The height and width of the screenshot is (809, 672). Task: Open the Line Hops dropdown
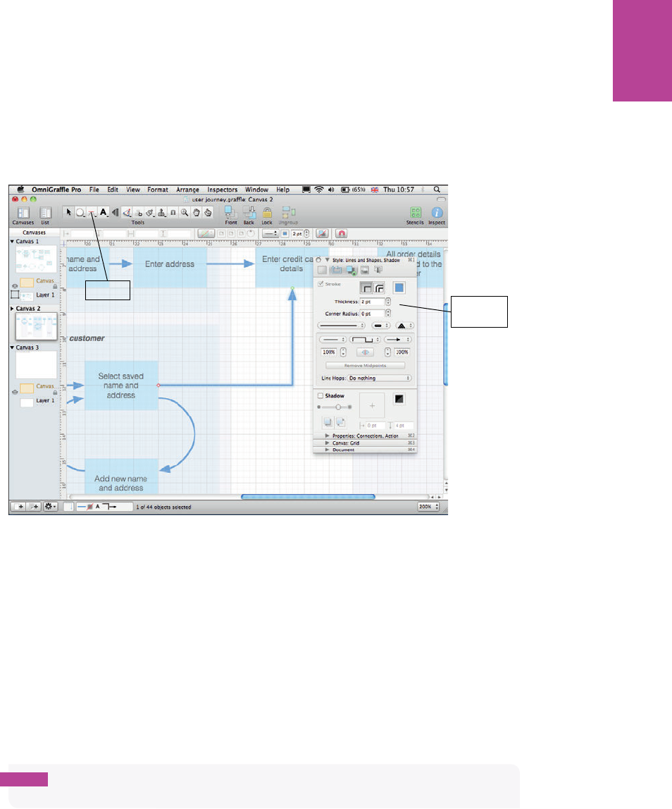[380, 378]
